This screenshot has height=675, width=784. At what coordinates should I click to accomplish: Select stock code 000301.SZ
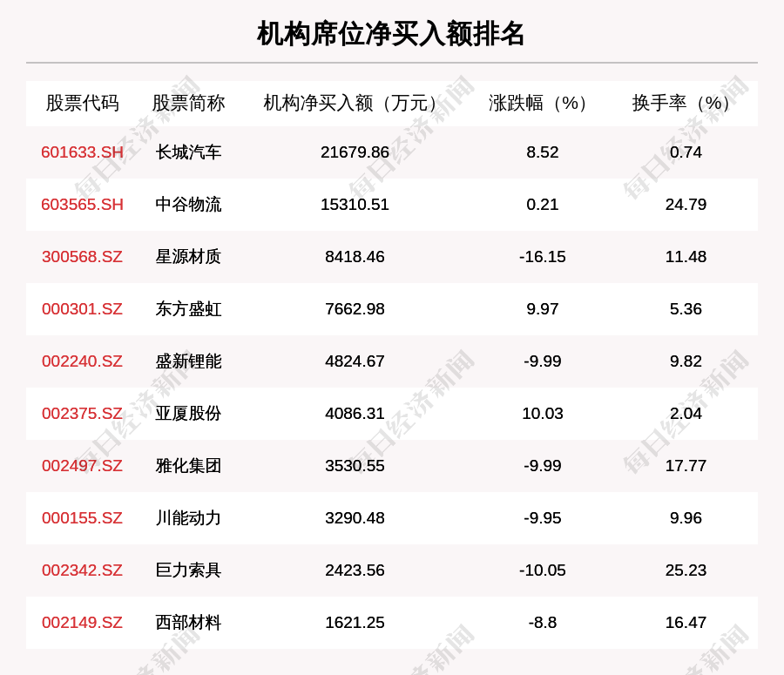[83, 309]
